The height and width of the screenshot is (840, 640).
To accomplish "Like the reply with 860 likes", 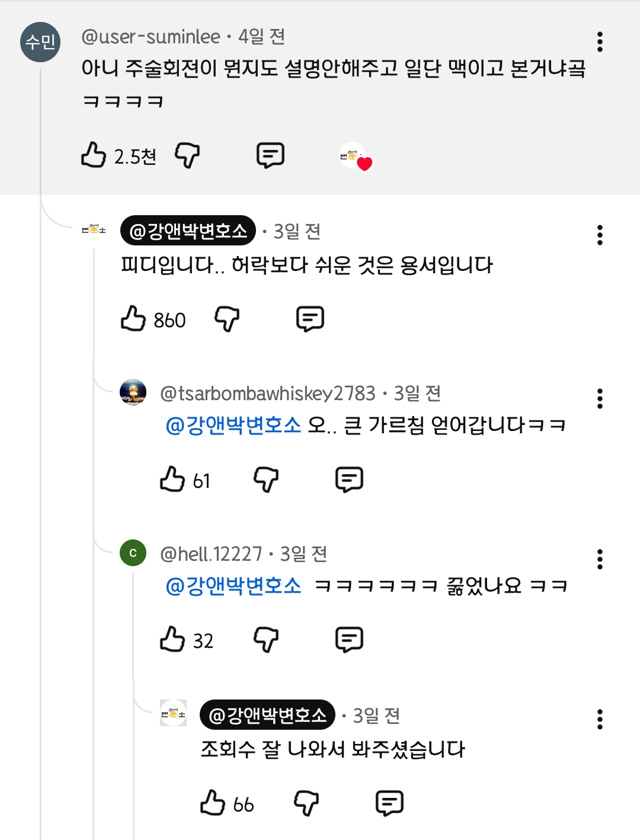I will pyautogui.click(x=133, y=318).
